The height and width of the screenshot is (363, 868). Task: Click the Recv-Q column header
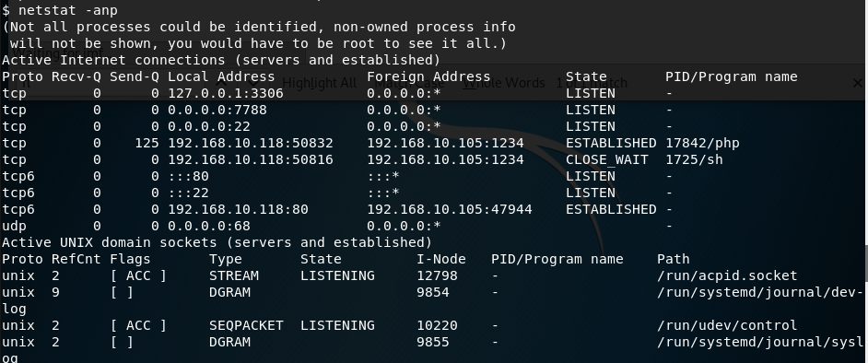click(x=76, y=76)
